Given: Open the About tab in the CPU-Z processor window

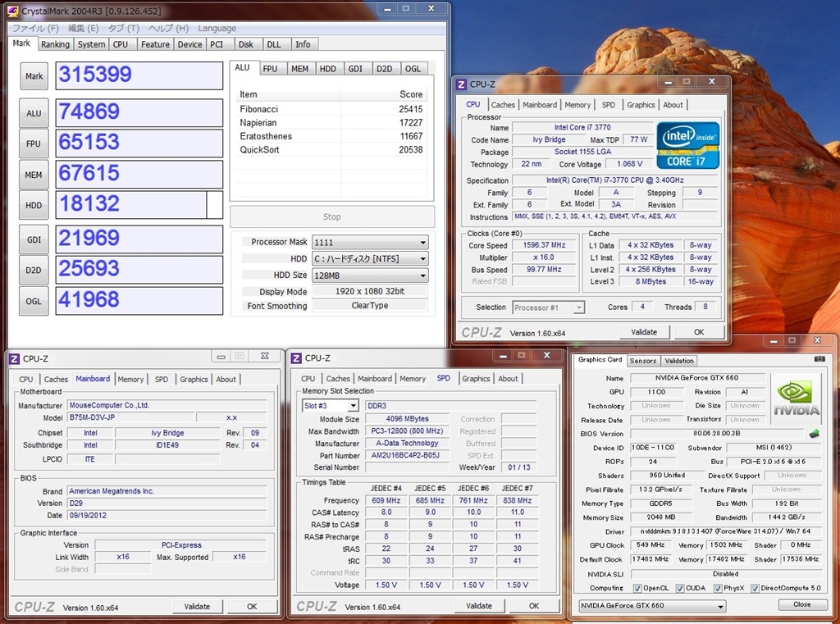Looking at the screenshot, I should (x=673, y=105).
